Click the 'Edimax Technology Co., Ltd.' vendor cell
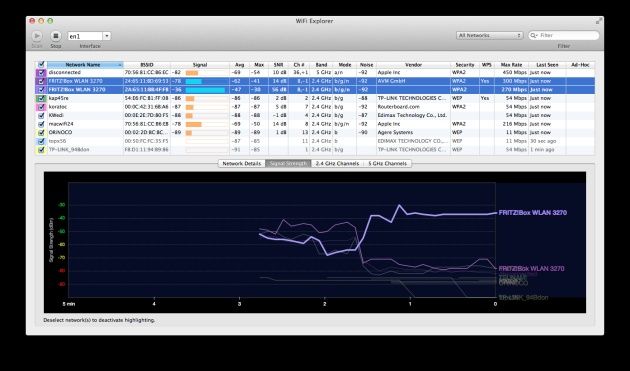630x371 pixels. coord(412,115)
